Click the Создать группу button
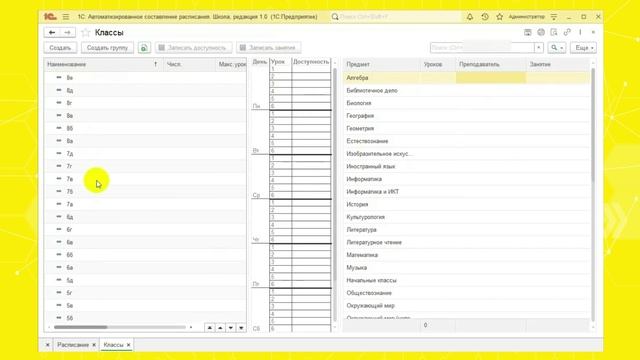Image resolution: width=640 pixels, height=360 pixels. pyautogui.click(x=107, y=48)
